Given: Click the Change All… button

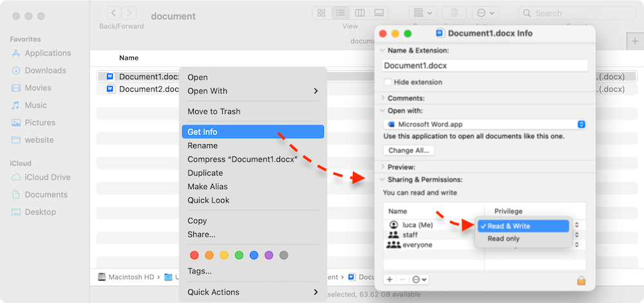Looking at the screenshot, I should tap(409, 151).
